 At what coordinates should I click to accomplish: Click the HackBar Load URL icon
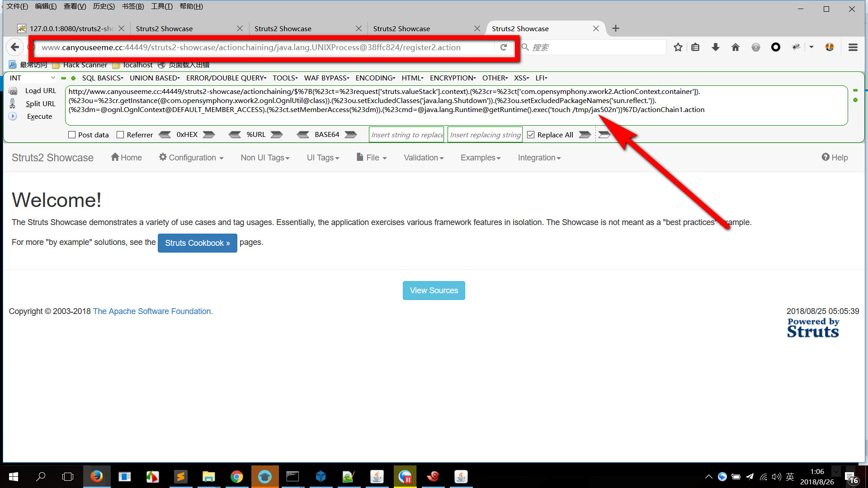[x=13, y=91]
